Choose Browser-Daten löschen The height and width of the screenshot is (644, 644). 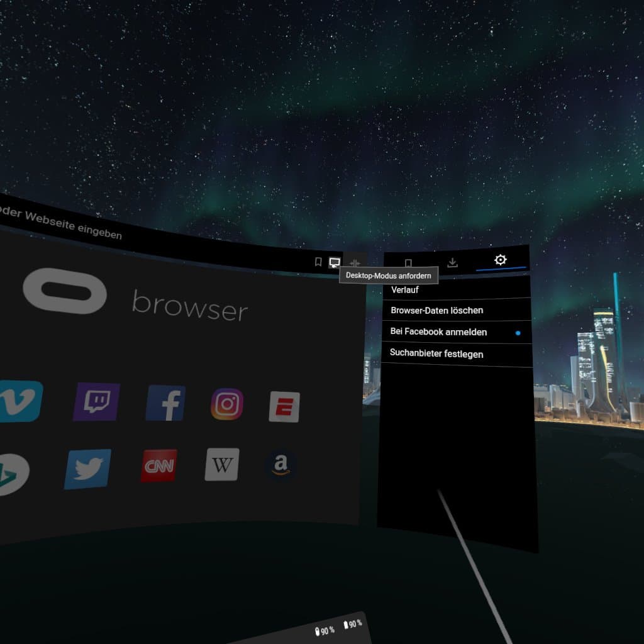(x=436, y=311)
